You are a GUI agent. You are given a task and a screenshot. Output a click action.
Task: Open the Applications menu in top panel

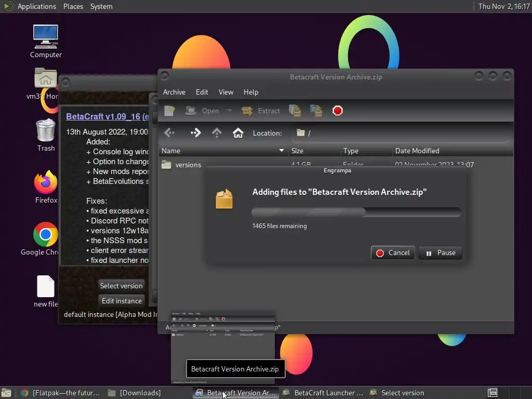[x=37, y=6]
